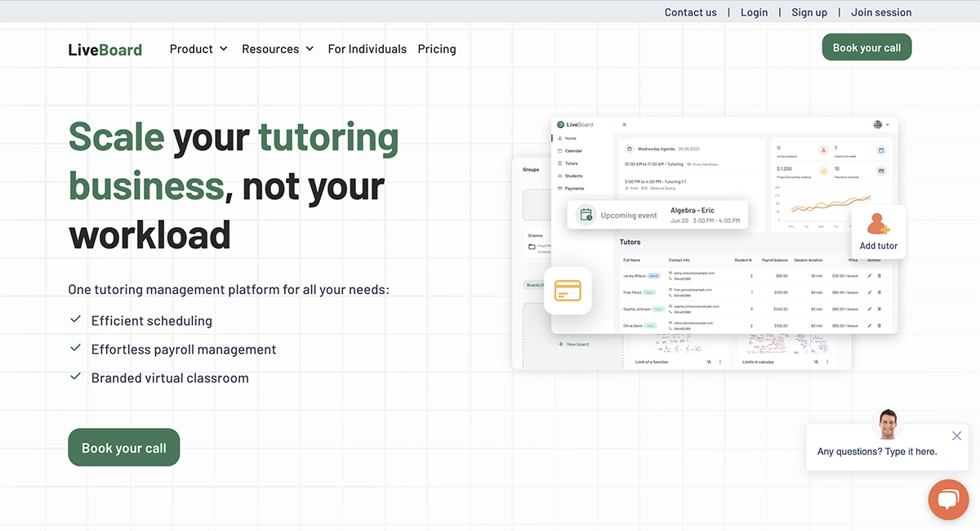Open Calendar from the dashboard sidebar
Screen dimensions: 980x531
(561, 150)
